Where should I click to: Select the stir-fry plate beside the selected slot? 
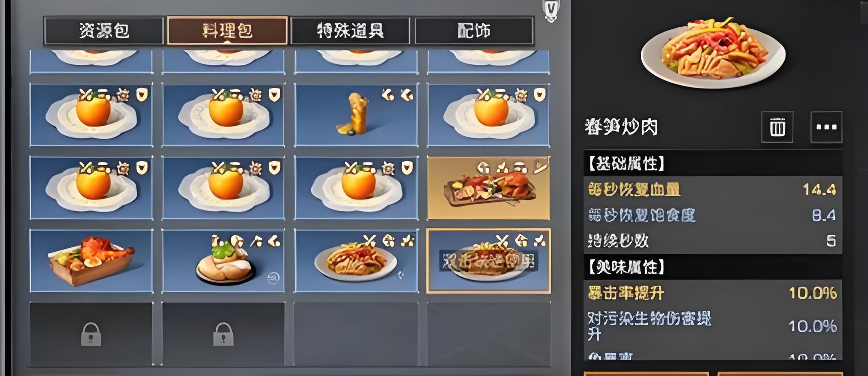356,261
